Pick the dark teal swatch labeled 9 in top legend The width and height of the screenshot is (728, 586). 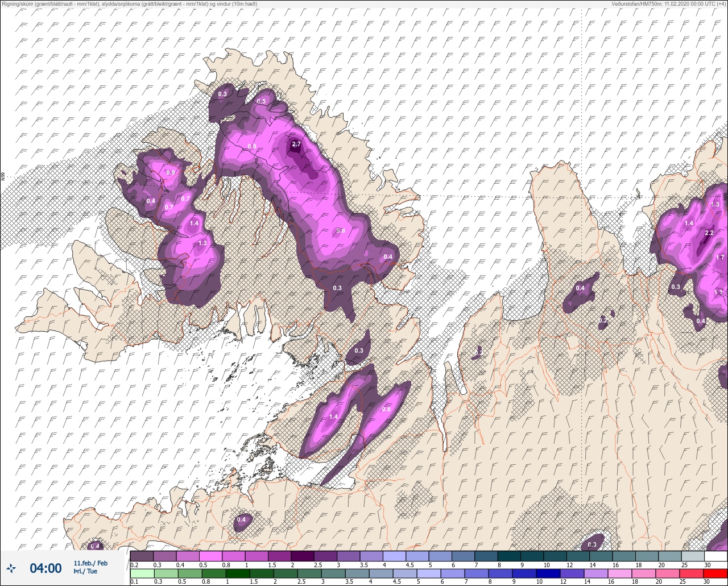tap(532, 556)
